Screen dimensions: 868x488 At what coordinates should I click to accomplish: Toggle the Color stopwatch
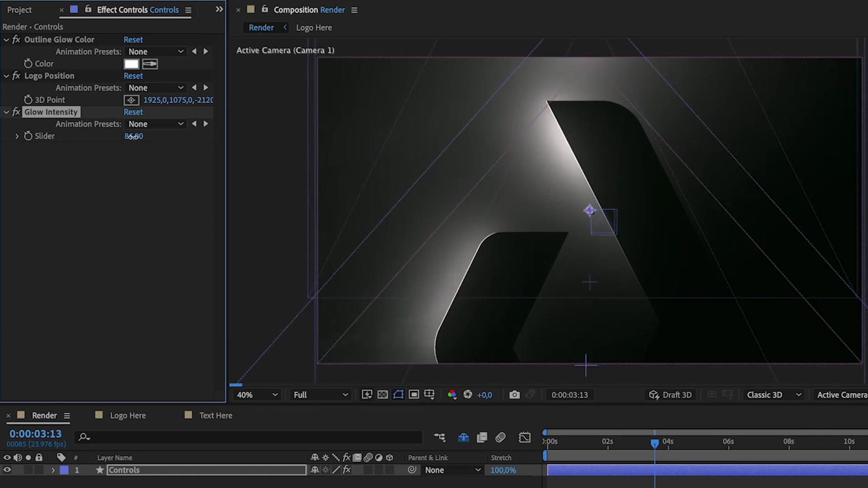[28, 64]
